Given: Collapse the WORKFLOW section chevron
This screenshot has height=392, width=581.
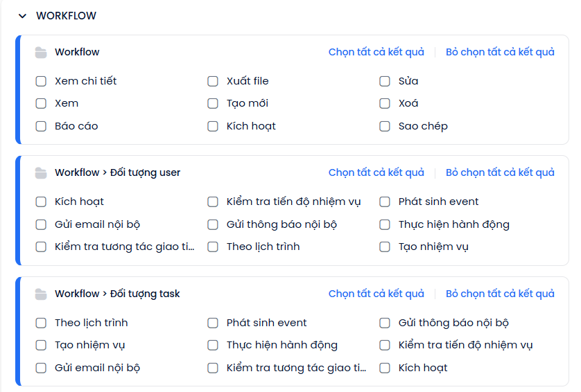Looking at the screenshot, I should 22,16.
